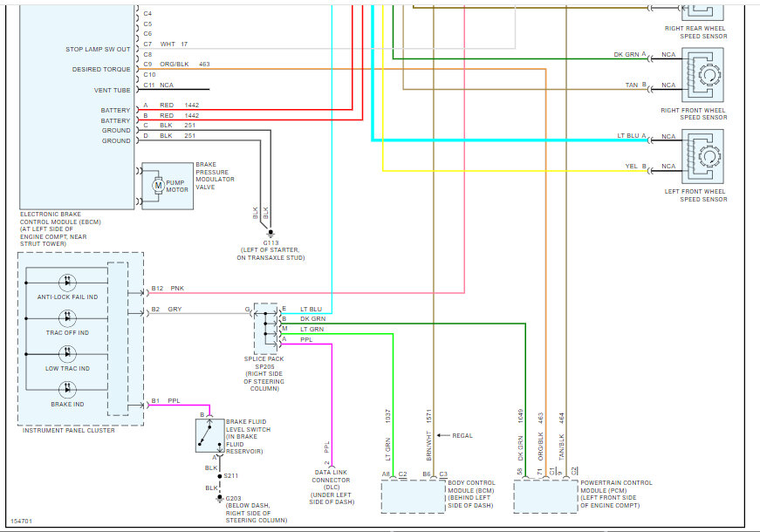This screenshot has height=532, width=760.
Task: Click the trac off indicator lamp symbol
Action: (67, 318)
